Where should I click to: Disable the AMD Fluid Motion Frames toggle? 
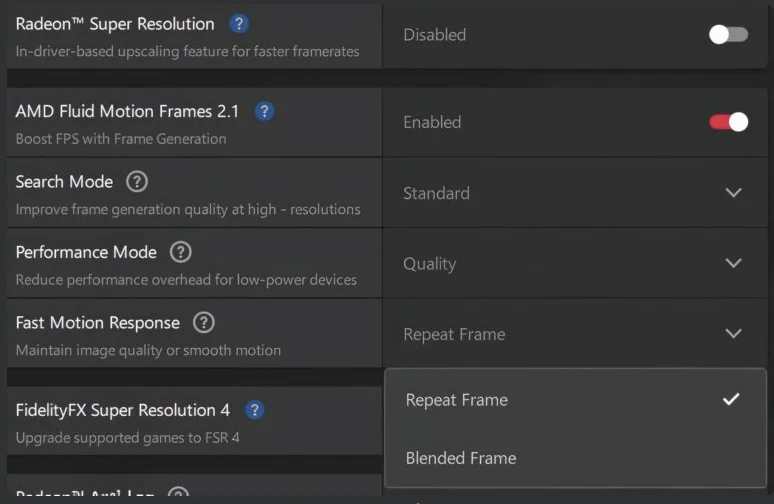[x=728, y=122]
